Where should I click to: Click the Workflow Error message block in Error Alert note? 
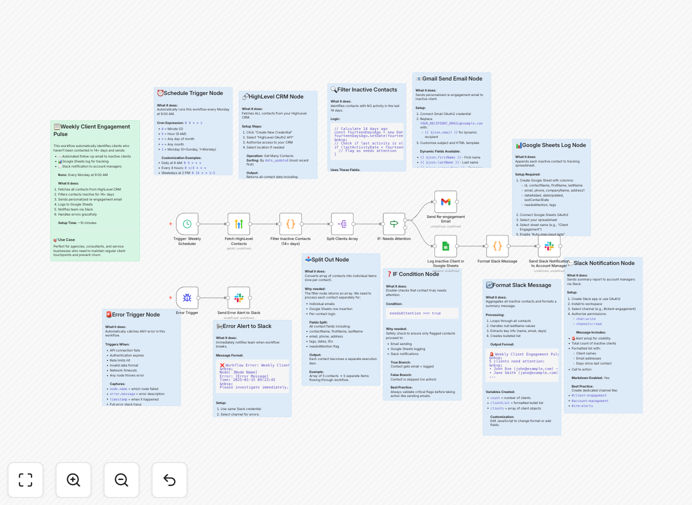click(x=253, y=376)
